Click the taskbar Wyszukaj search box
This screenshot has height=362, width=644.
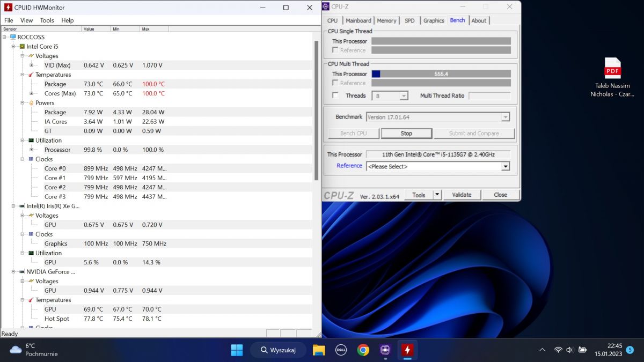[278, 350]
